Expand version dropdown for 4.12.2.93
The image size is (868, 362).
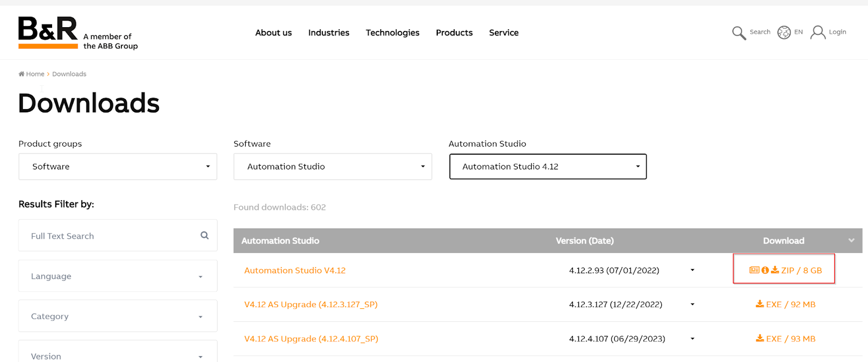692,270
